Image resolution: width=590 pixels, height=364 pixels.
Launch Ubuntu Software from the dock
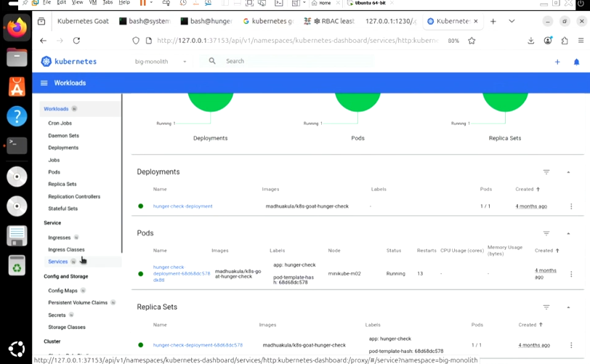(x=17, y=87)
